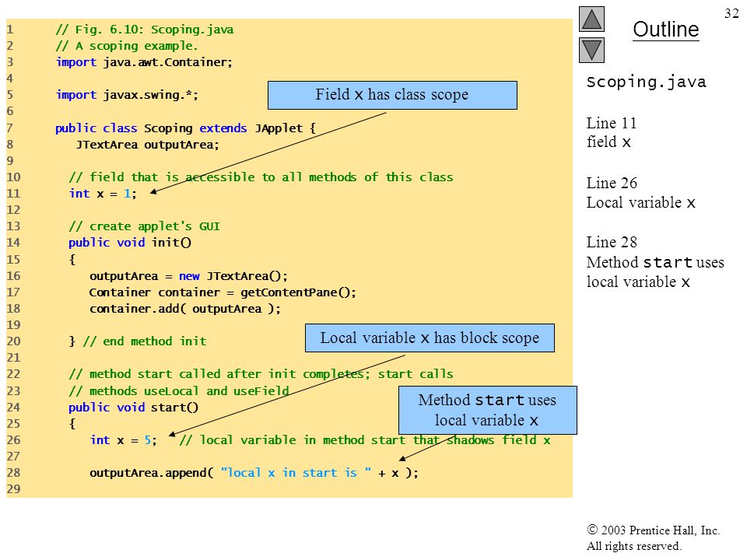Click the slide page number 32
The image size is (747, 560).
coord(731,13)
